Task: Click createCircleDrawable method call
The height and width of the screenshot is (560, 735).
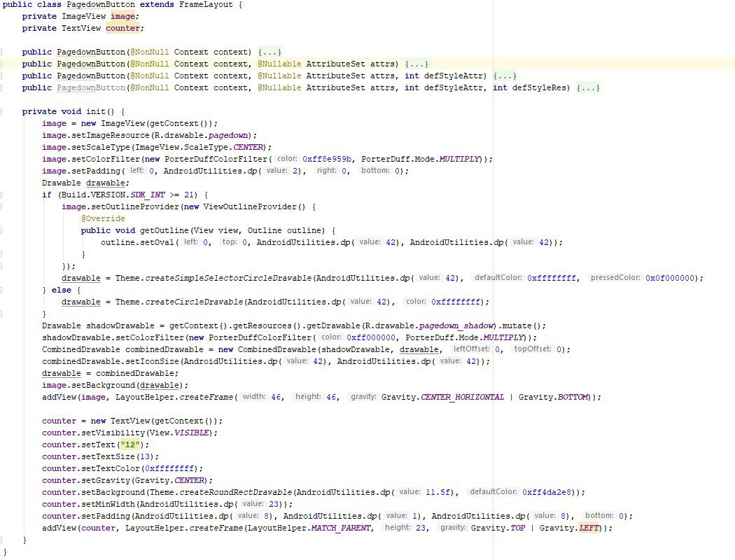Action: 194,302
